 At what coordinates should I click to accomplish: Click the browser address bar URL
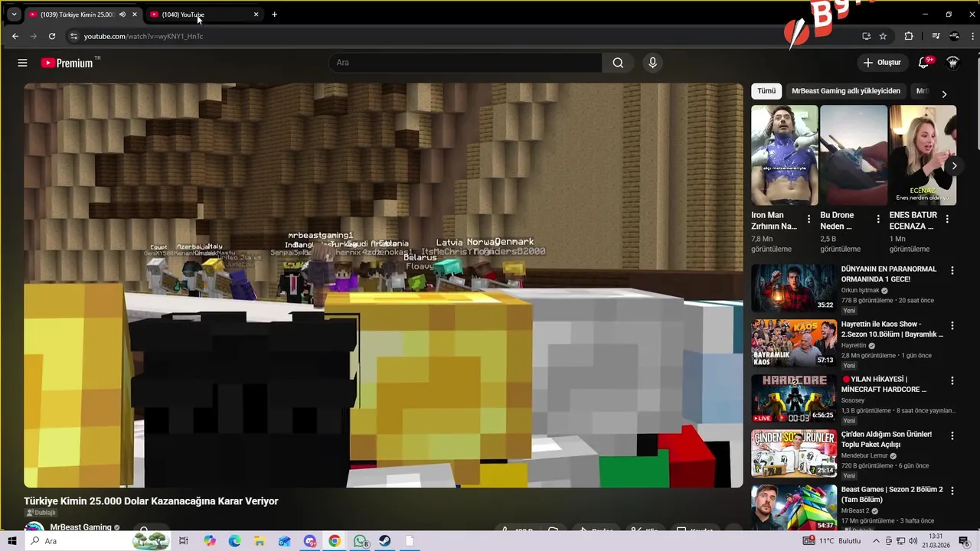point(143,36)
